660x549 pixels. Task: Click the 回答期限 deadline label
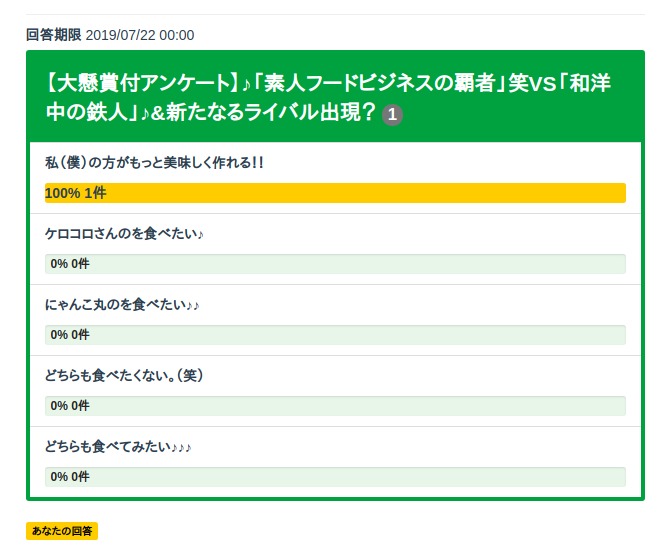point(54,35)
